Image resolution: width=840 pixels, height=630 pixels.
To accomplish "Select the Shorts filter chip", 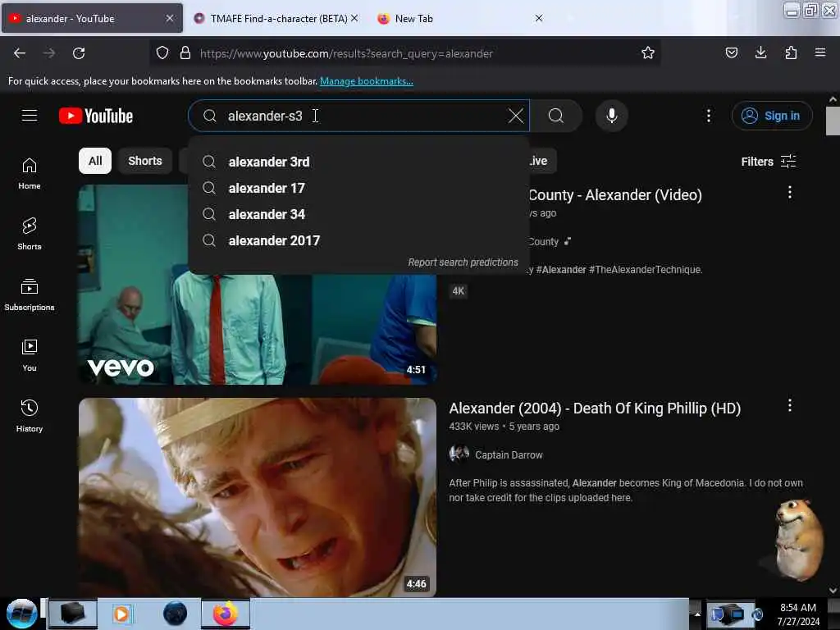I will pyautogui.click(x=144, y=161).
